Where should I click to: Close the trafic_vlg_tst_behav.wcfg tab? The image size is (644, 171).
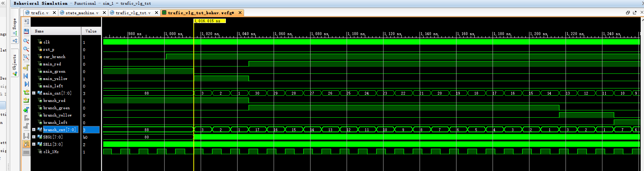pos(240,13)
